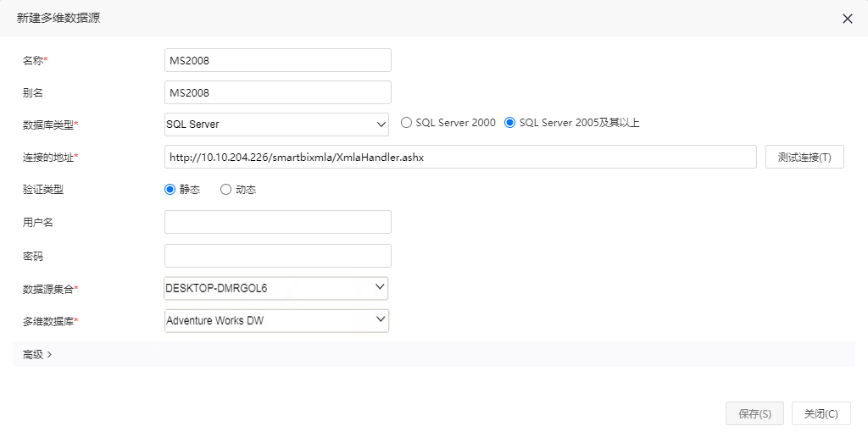
Task: Open the 多维数据库 Adventure Works DW dropdown
Action: (277, 320)
